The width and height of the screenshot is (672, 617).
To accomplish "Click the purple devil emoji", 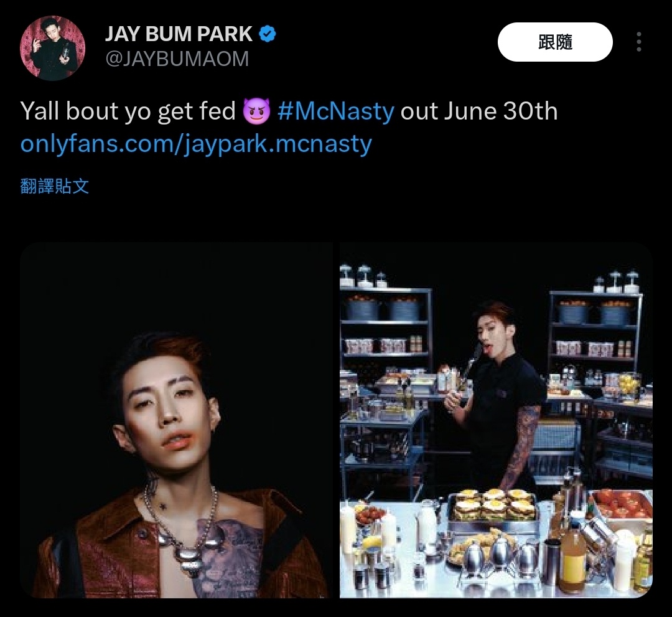I will pyautogui.click(x=256, y=111).
